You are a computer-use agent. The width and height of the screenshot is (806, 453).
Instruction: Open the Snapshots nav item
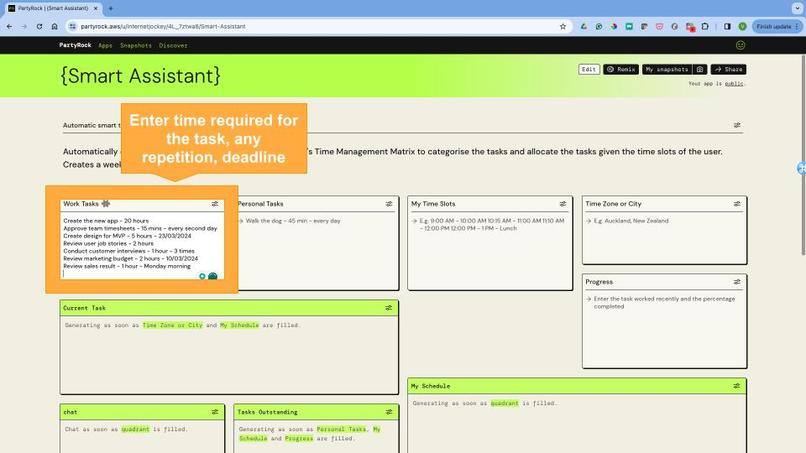click(136, 45)
